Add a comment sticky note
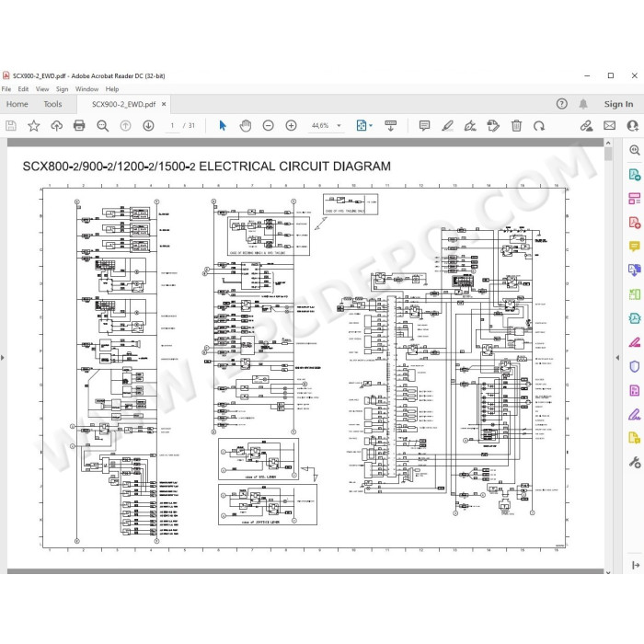The height and width of the screenshot is (644, 644). (x=425, y=126)
